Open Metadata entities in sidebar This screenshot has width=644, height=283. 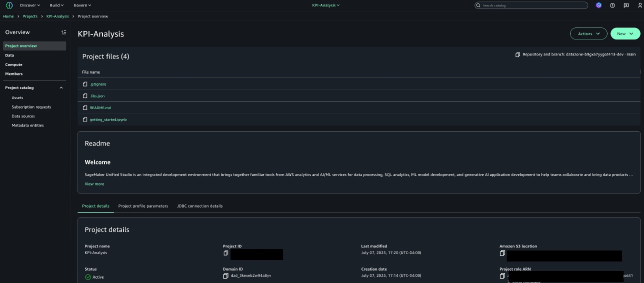(x=27, y=125)
